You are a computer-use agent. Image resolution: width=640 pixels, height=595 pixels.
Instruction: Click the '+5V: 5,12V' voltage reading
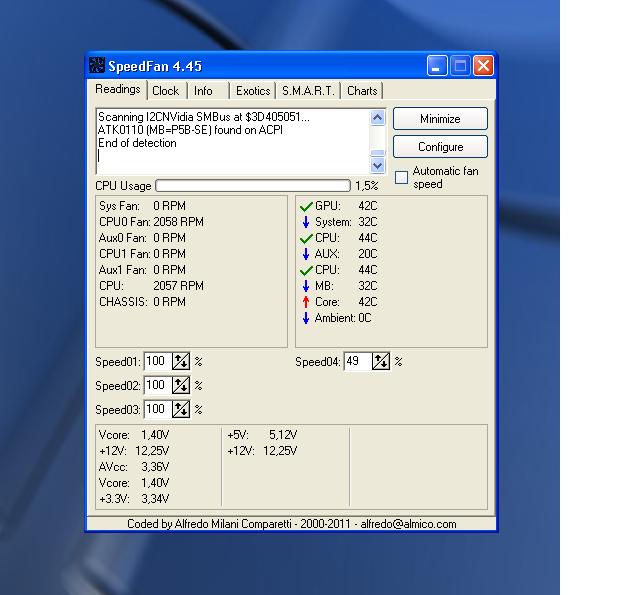click(x=262, y=435)
